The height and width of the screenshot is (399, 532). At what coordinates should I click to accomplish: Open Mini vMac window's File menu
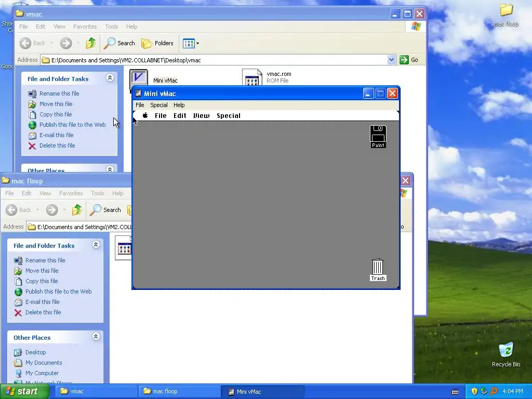(x=140, y=105)
